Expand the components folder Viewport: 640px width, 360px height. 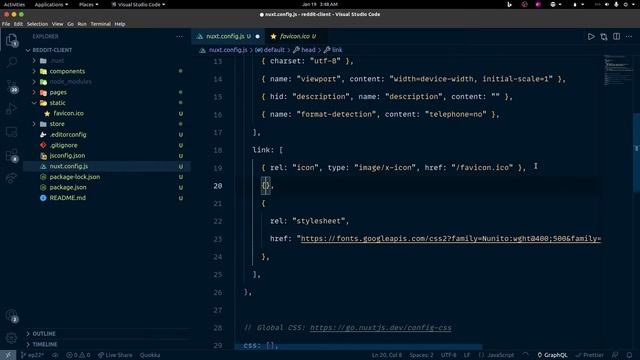67,71
